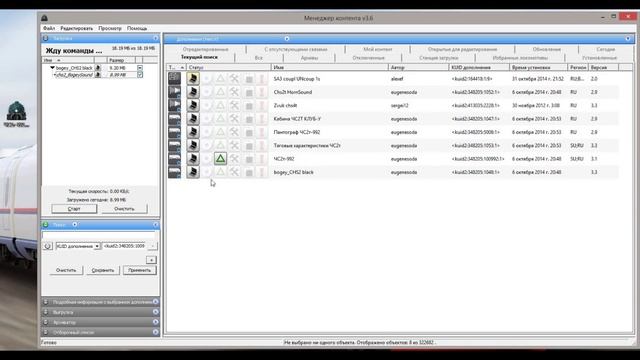Click the green warning triangle in ЧС2т-992 row
Screen dimensions: 640x360
click(220, 158)
